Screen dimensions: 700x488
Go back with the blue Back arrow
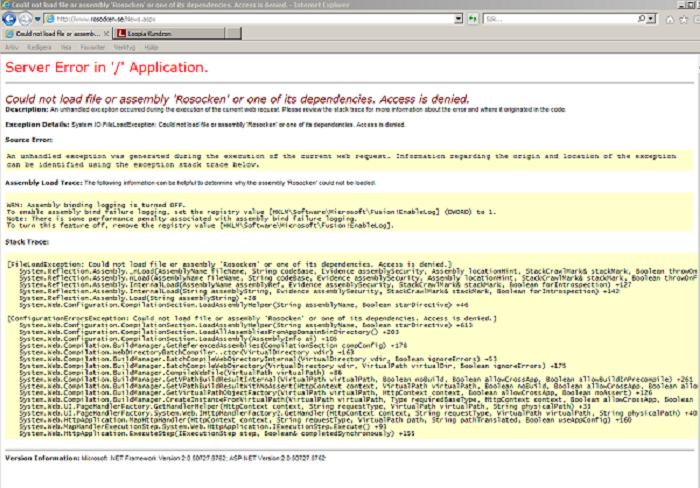pyautogui.click(x=9, y=19)
